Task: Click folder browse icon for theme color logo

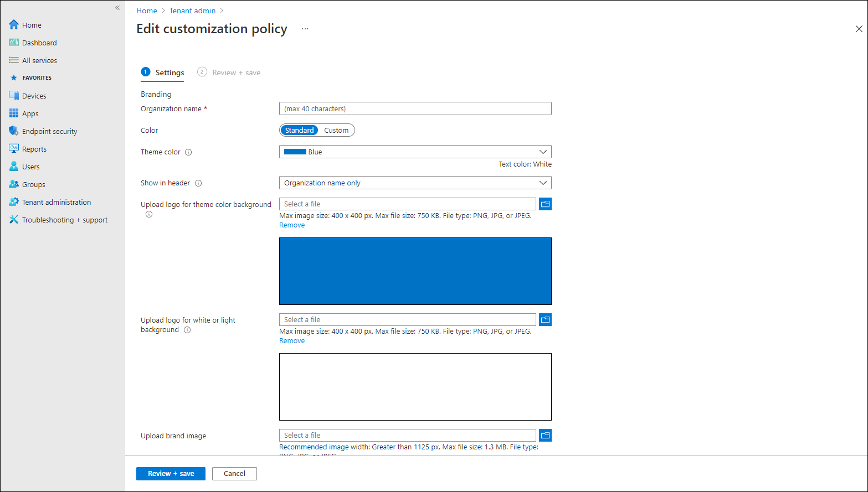Action: [545, 204]
